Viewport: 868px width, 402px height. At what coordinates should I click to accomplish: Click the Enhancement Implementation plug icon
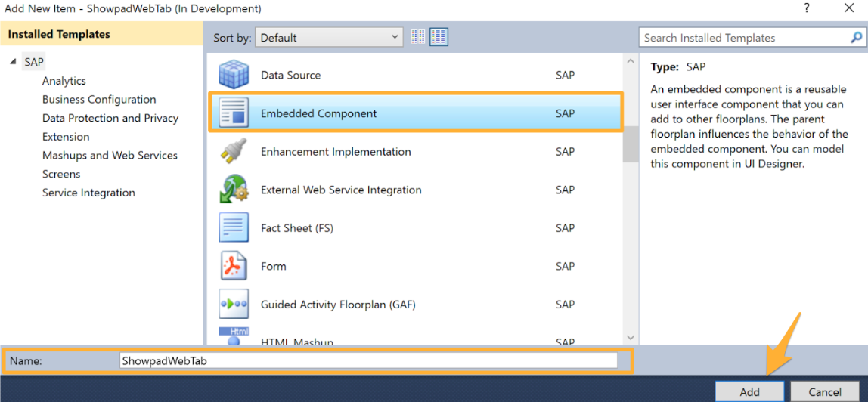[x=233, y=152]
